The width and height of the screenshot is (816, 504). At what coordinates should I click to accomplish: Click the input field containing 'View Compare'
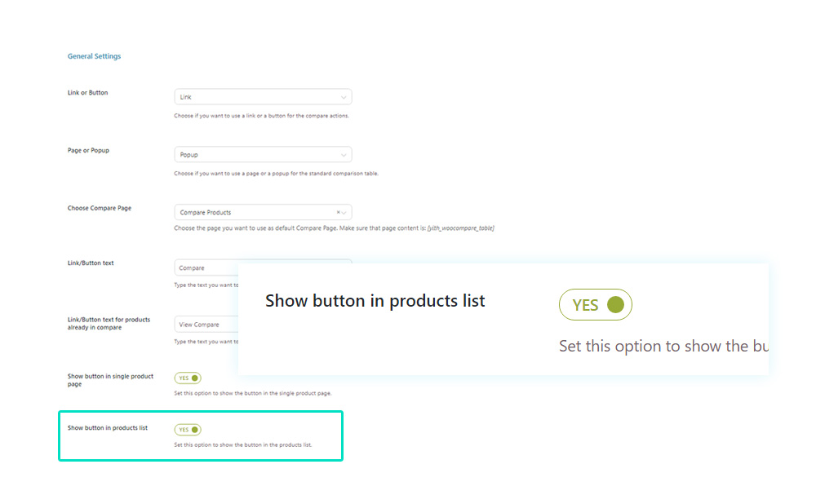[204, 325]
